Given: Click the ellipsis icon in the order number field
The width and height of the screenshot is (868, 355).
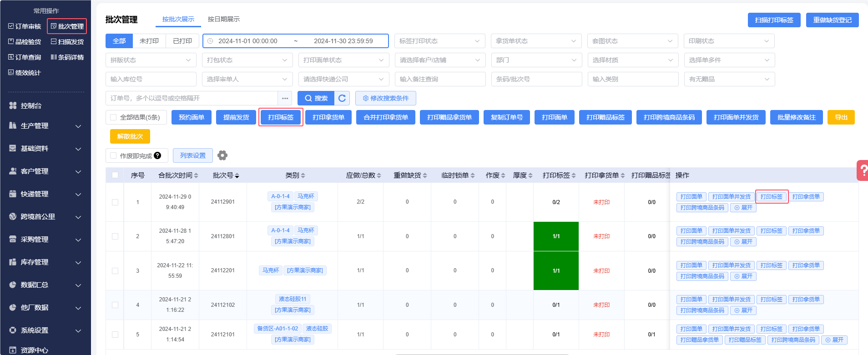Looking at the screenshot, I should (285, 98).
